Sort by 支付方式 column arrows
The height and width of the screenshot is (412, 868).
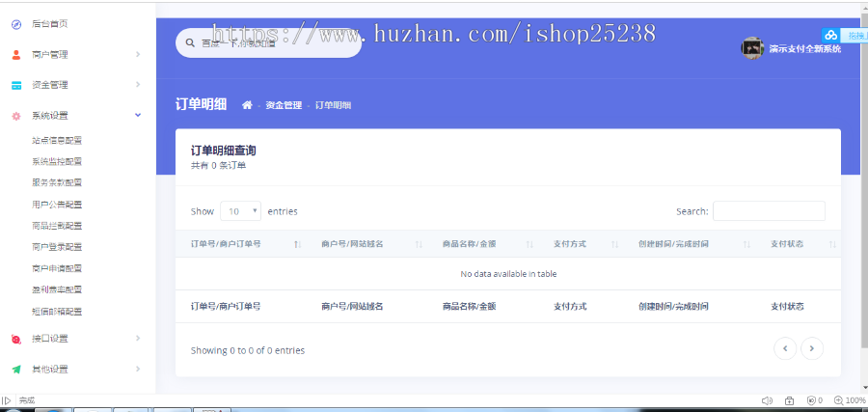pos(615,244)
